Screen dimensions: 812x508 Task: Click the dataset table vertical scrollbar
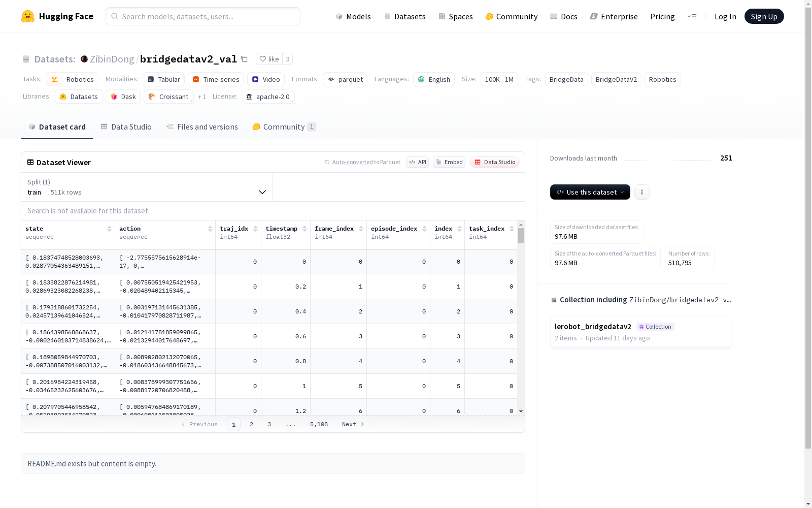(x=521, y=236)
